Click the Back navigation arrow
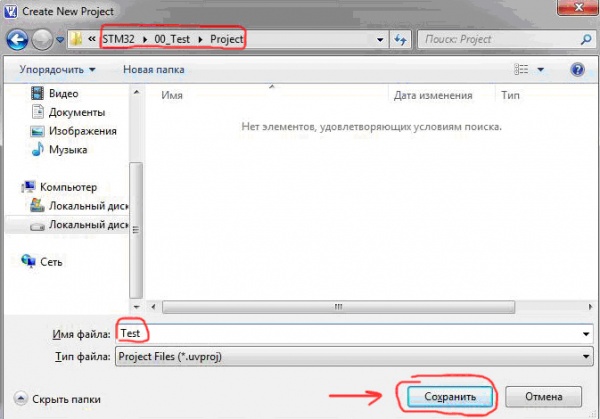This screenshot has width=600, height=419. click(17, 39)
